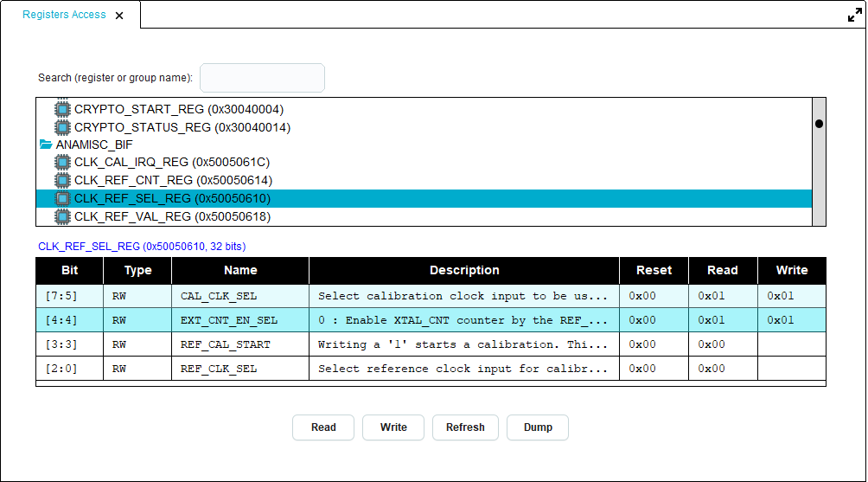This screenshot has width=868, height=482.
Task: Select the REF_CLK_SEL field name
Action: (x=219, y=369)
